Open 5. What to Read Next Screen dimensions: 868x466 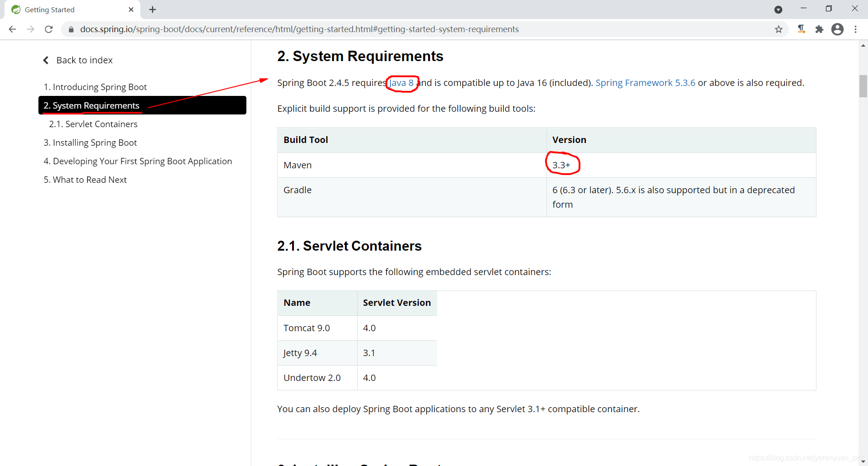coord(85,180)
